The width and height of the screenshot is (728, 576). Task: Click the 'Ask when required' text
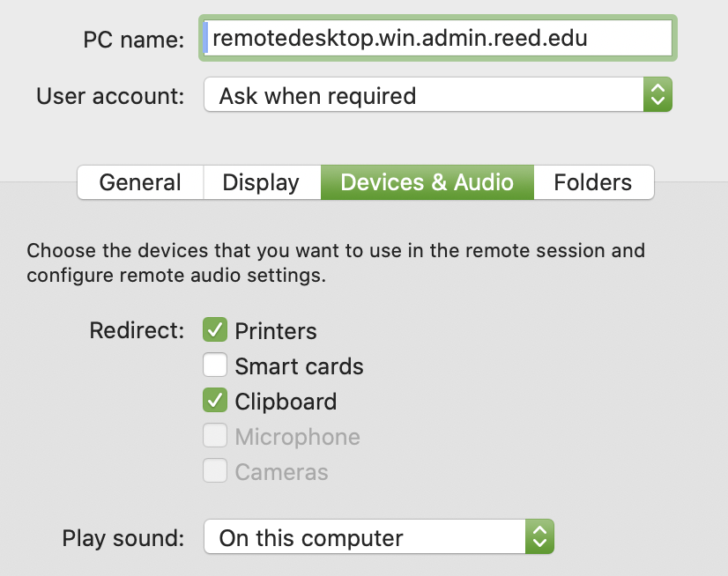tap(317, 95)
